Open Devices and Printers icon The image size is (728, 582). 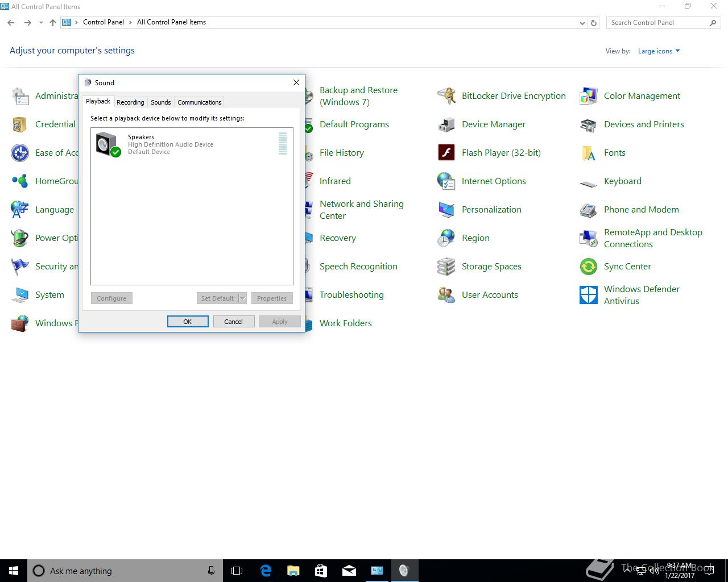(x=589, y=124)
